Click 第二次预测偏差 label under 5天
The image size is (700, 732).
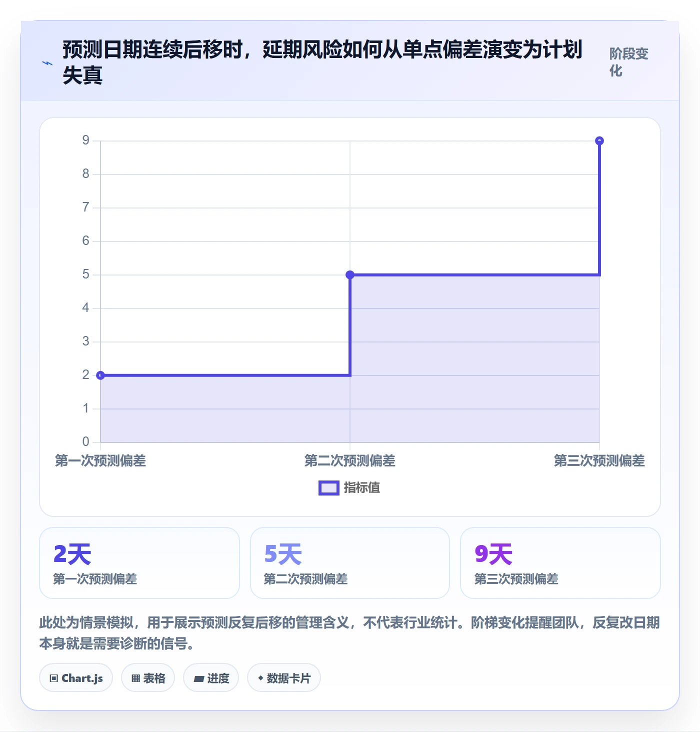[x=305, y=579]
